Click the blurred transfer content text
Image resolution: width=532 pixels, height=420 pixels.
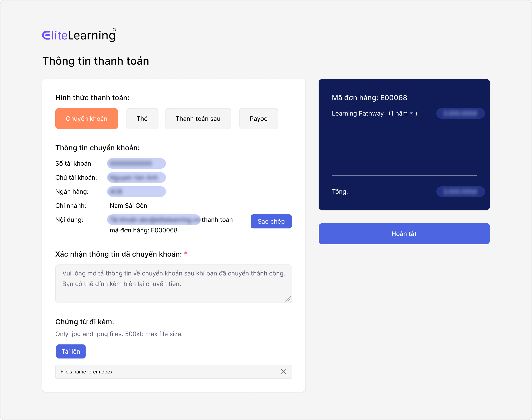point(154,220)
